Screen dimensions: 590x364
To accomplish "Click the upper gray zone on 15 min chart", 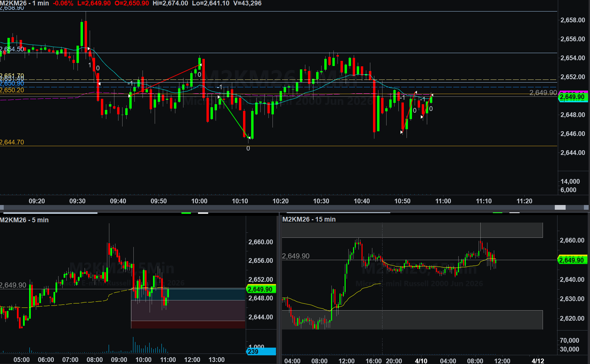I will coord(412,230).
